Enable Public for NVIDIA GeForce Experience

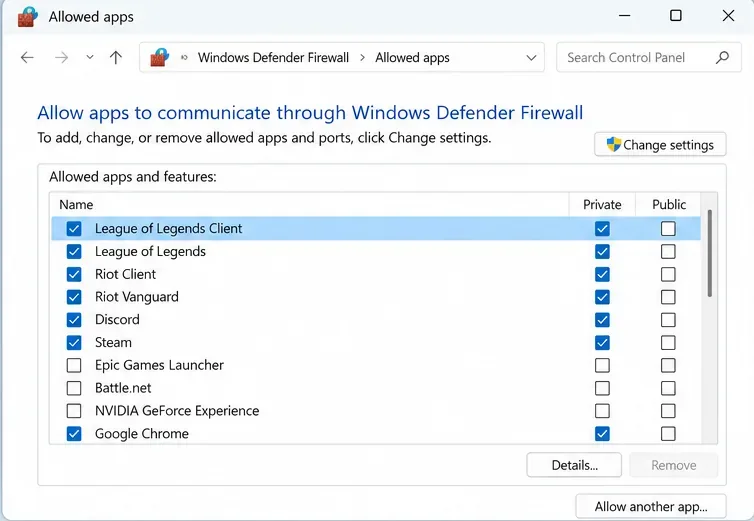coord(668,411)
